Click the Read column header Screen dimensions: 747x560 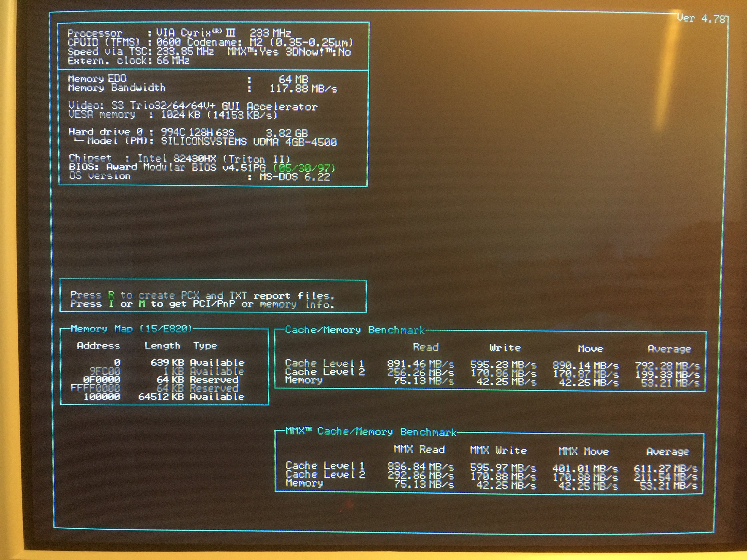coord(425,347)
